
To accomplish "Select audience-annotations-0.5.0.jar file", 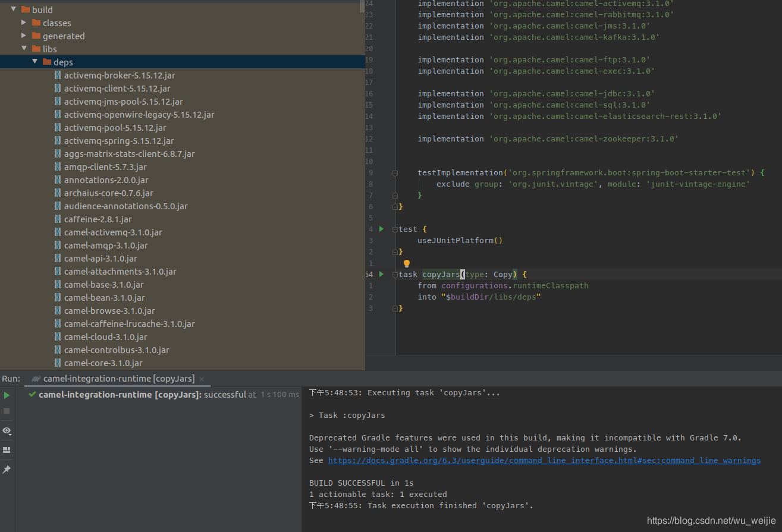I will click(126, 206).
